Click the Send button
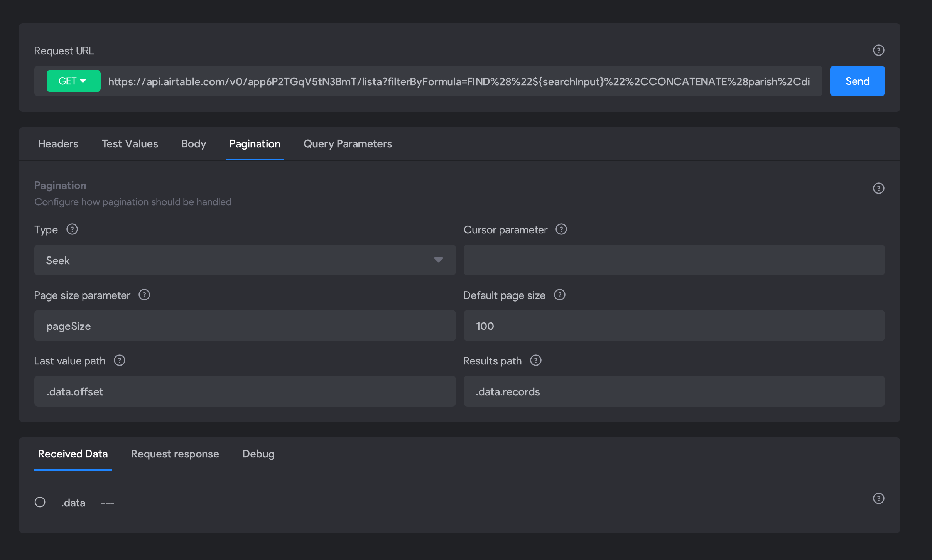The image size is (932, 560). 857,81
